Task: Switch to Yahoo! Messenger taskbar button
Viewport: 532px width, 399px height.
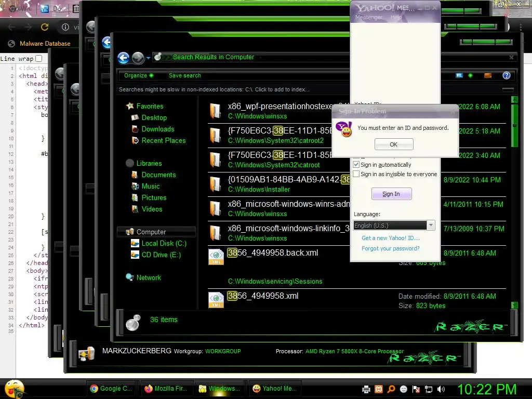Action: point(275,389)
